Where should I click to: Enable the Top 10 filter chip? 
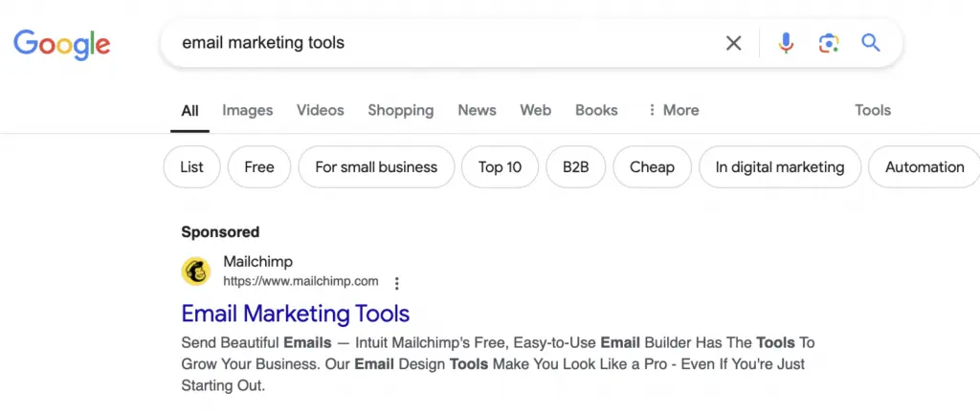point(500,167)
